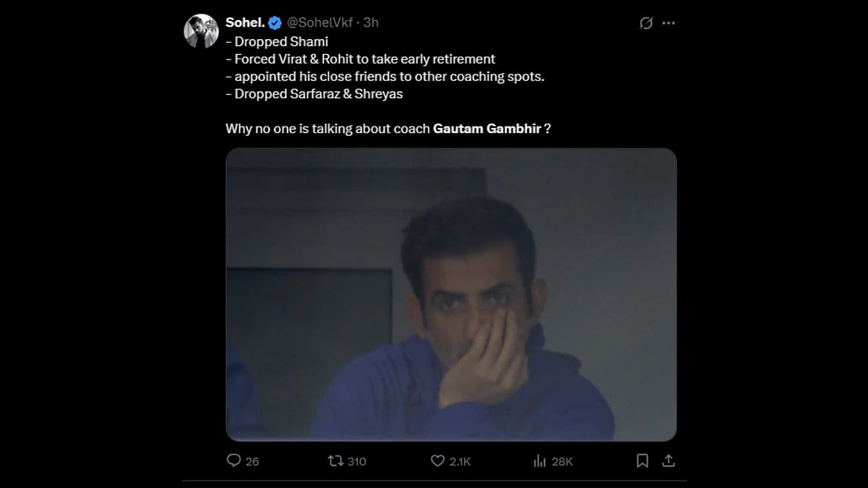The width and height of the screenshot is (868, 488).
Task: Click the like count "2.1K"
Action: [460, 461]
